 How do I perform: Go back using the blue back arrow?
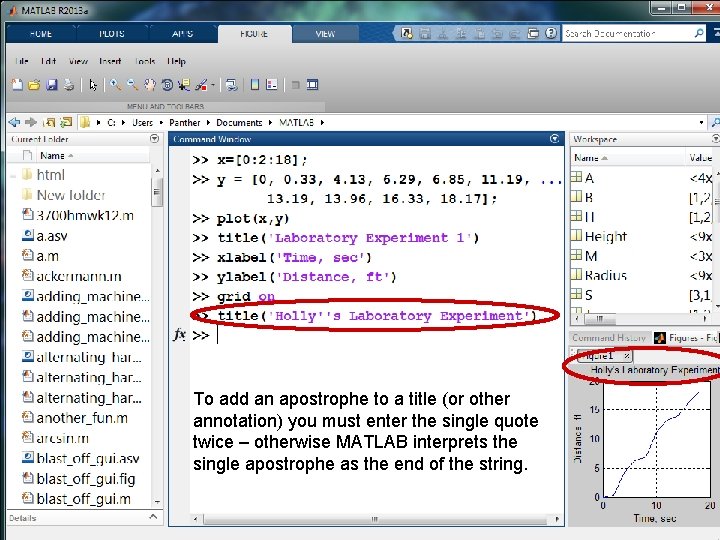pos(14,122)
